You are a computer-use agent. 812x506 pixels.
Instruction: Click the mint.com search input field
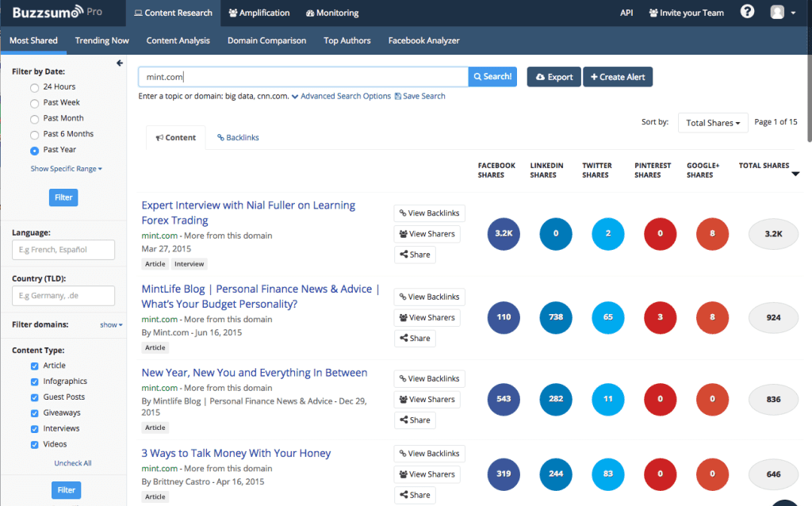click(x=302, y=76)
